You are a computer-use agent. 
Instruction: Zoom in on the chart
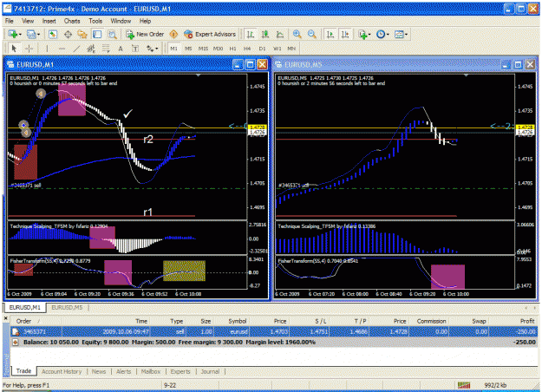point(297,34)
